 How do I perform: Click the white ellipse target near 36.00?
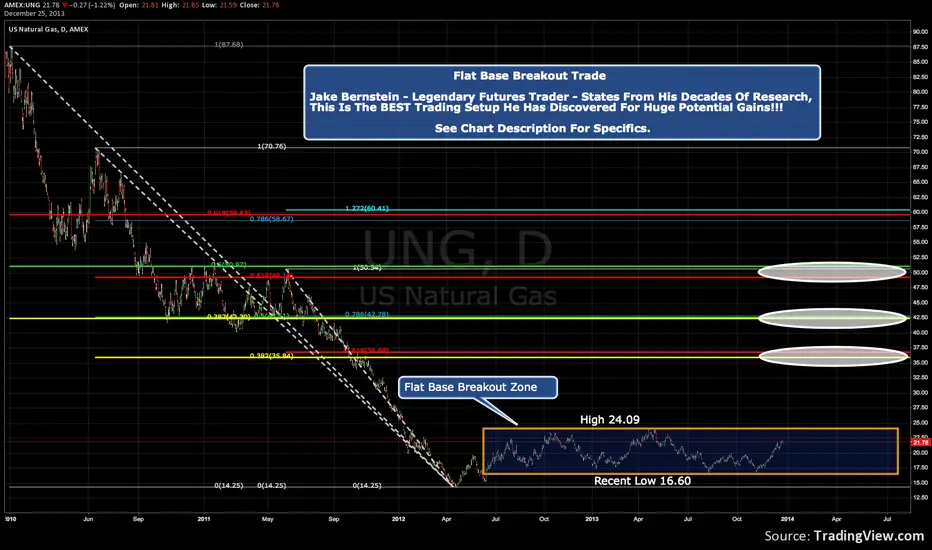point(833,356)
